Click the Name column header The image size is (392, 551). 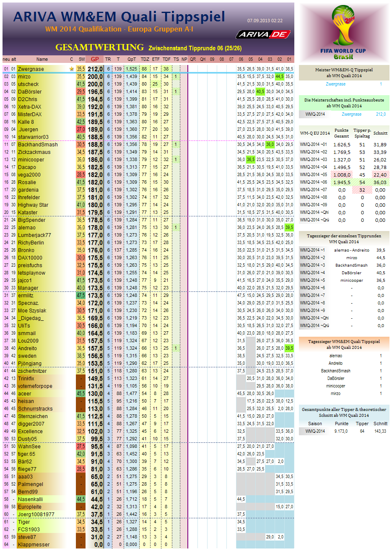point(42,59)
